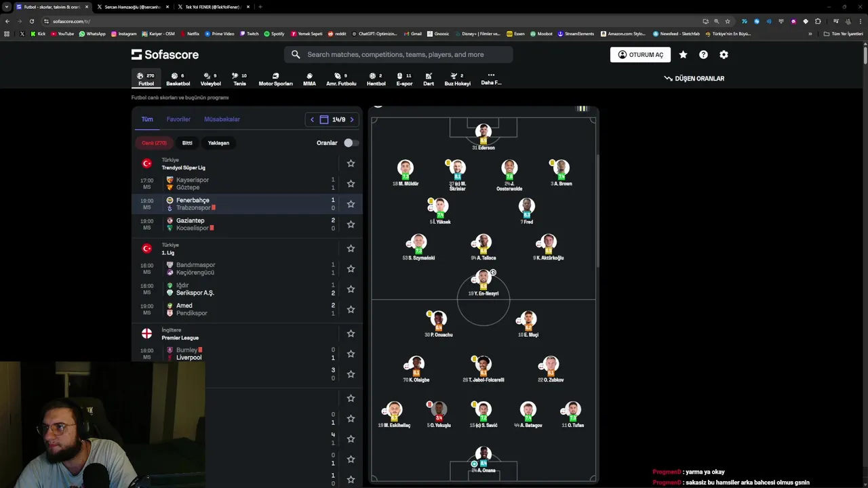Click the Sofascore logo

165,54
